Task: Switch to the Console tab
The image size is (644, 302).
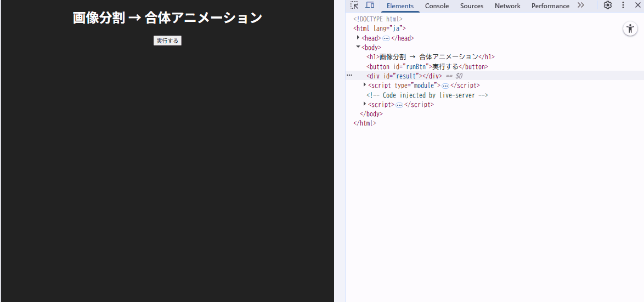Action: point(437,6)
